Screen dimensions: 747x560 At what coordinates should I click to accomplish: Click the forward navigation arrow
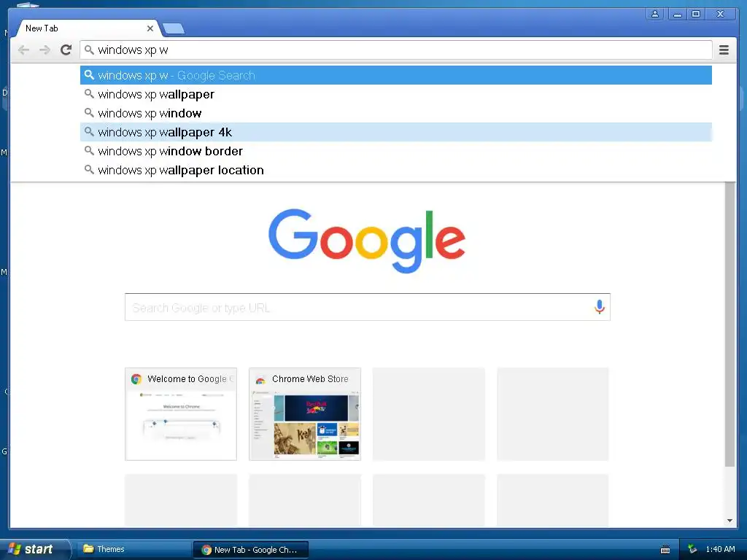44,50
